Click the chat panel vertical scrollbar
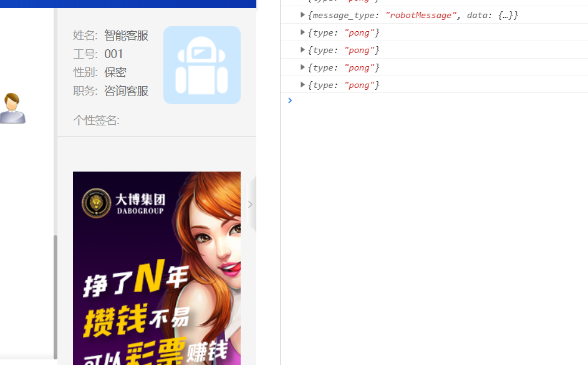Screen dimensions: 588x365 point(55,293)
